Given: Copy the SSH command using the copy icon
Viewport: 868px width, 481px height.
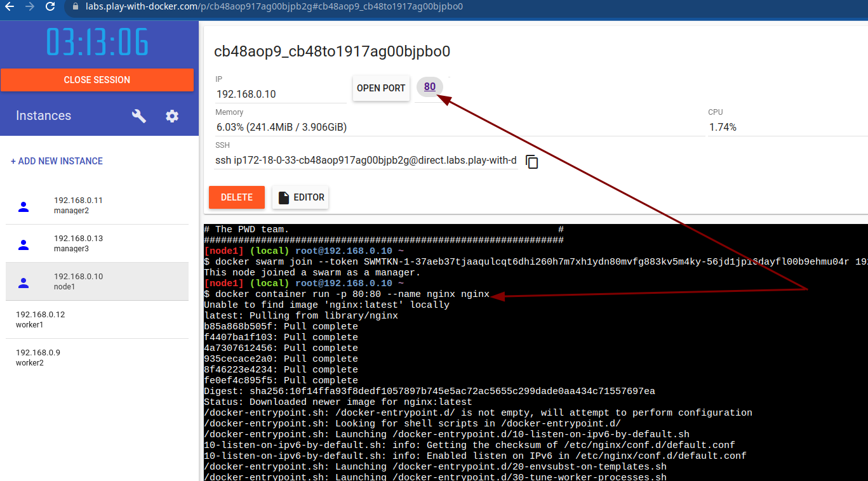Looking at the screenshot, I should [531, 162].
